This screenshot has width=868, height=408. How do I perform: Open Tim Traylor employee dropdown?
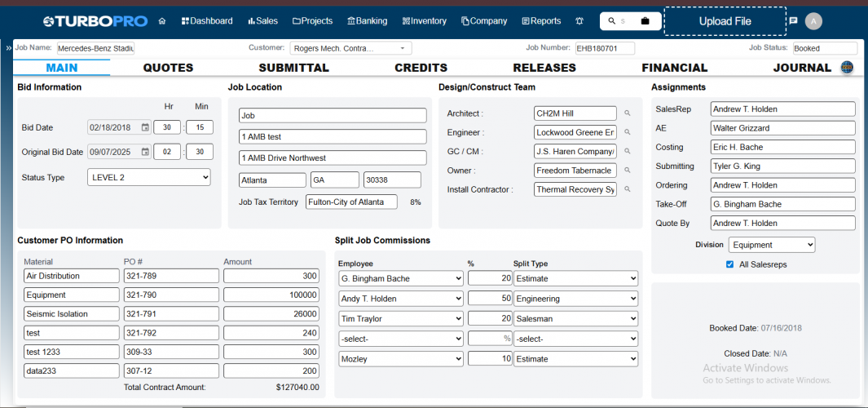tap(401, 319)
